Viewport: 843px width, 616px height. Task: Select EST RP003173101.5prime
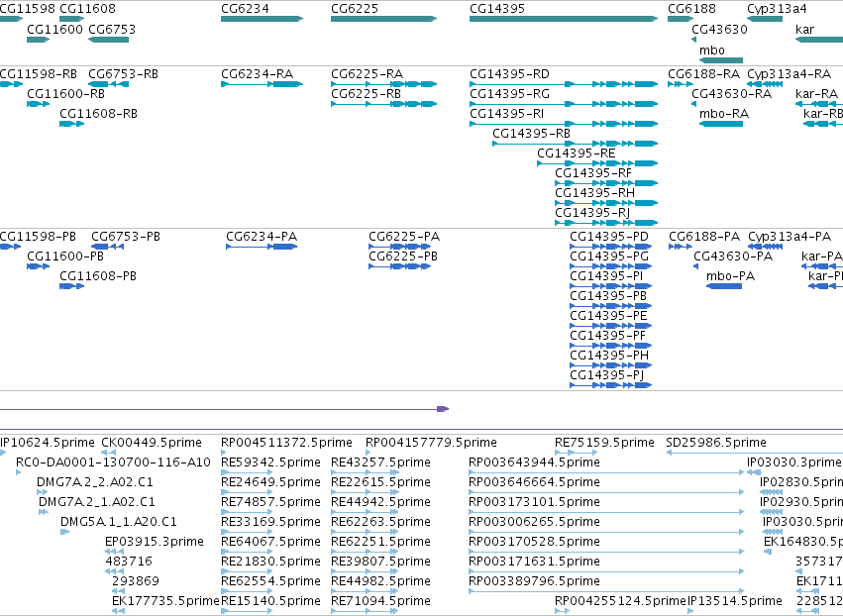[606, 512]
